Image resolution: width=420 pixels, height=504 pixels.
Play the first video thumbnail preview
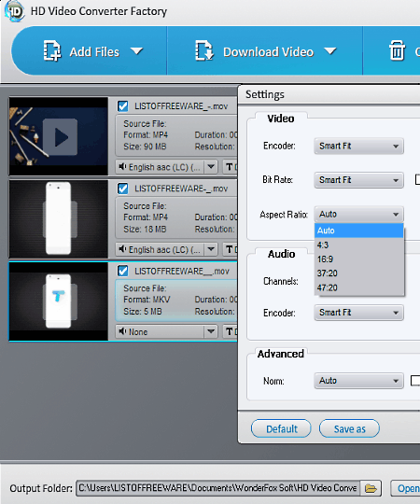click(60, 137)
